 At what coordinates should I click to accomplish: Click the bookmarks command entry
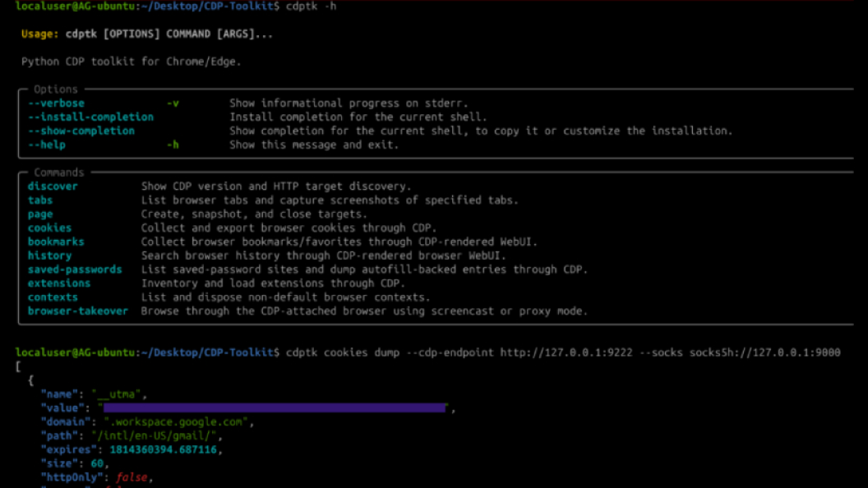click(x=56, y=242)
